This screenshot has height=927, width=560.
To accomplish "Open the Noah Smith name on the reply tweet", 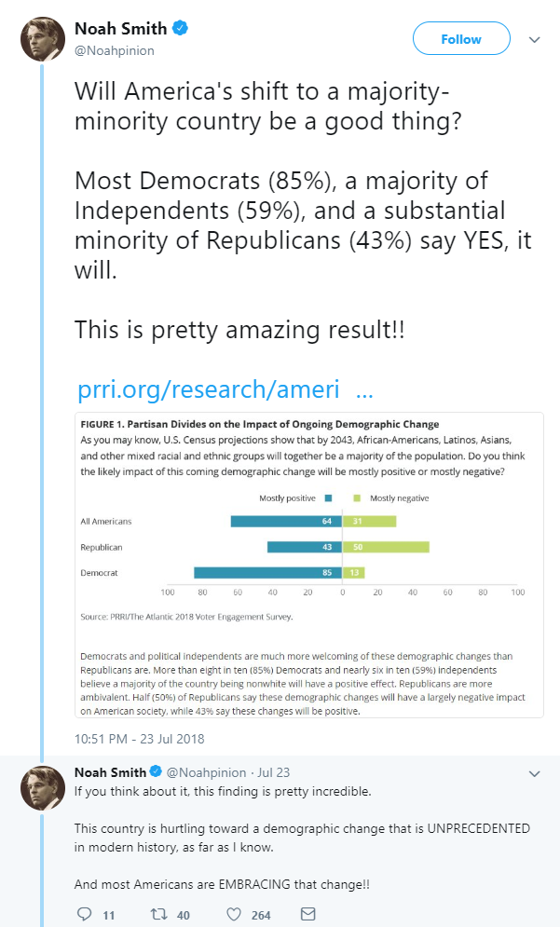I will 111,772.
